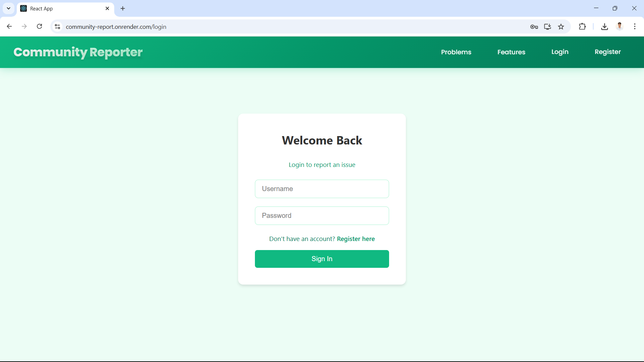Click the install app icon in address bar
The image size is (644, 362).
(x=547, y=27)
